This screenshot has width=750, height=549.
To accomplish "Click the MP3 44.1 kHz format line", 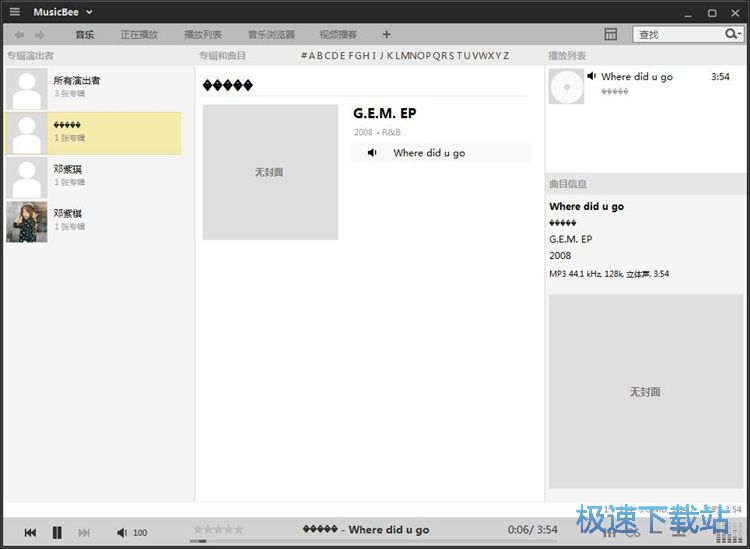I will pos(609,274).
